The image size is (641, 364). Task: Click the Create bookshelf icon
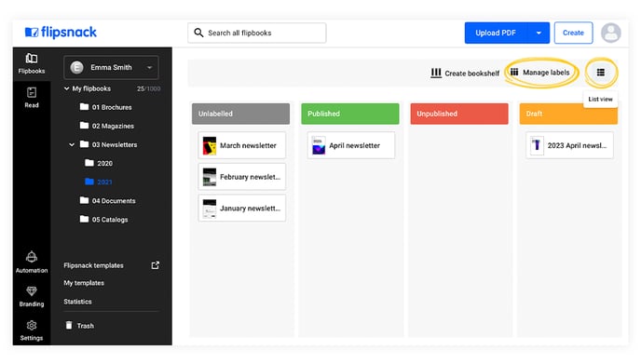(436, 73)
